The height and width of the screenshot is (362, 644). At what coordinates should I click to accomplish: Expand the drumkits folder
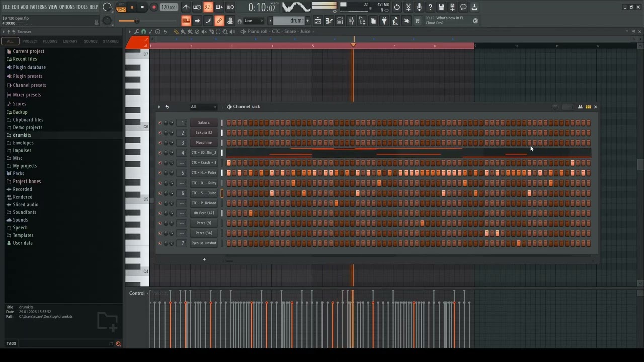click(x=22, y=135)
